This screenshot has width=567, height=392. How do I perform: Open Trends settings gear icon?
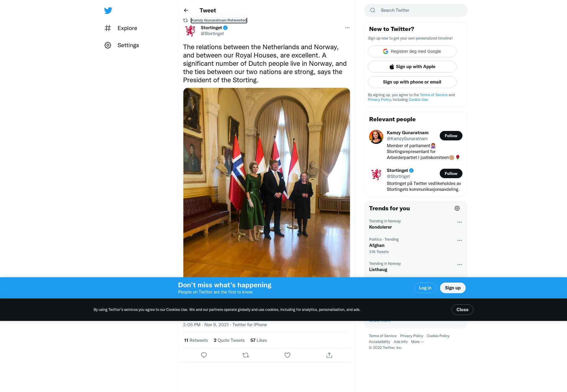[x=457, y=208]
